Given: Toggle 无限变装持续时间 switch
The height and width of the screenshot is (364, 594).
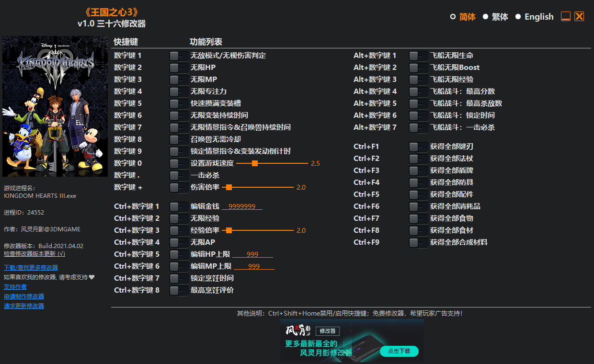Looking at the screenshot, I should 179,115.
